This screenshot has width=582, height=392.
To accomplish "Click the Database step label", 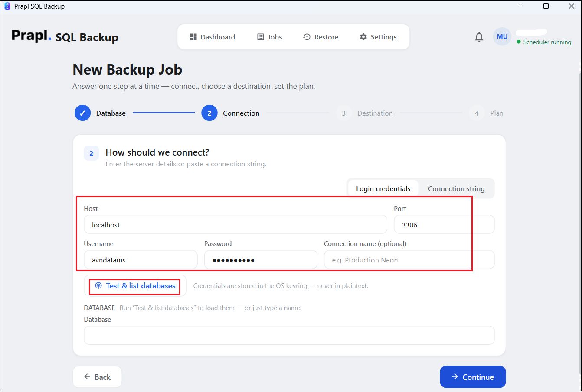I will click(111, 113).
